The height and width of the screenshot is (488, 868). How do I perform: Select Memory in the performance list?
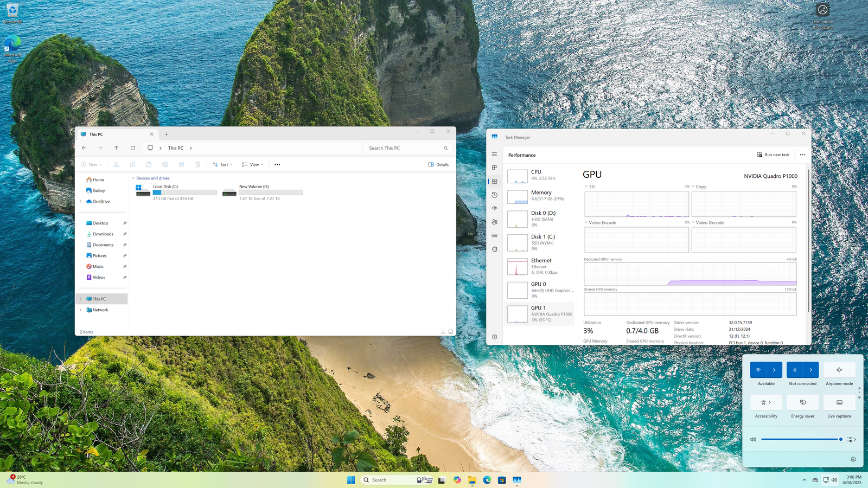pos(540,195)
